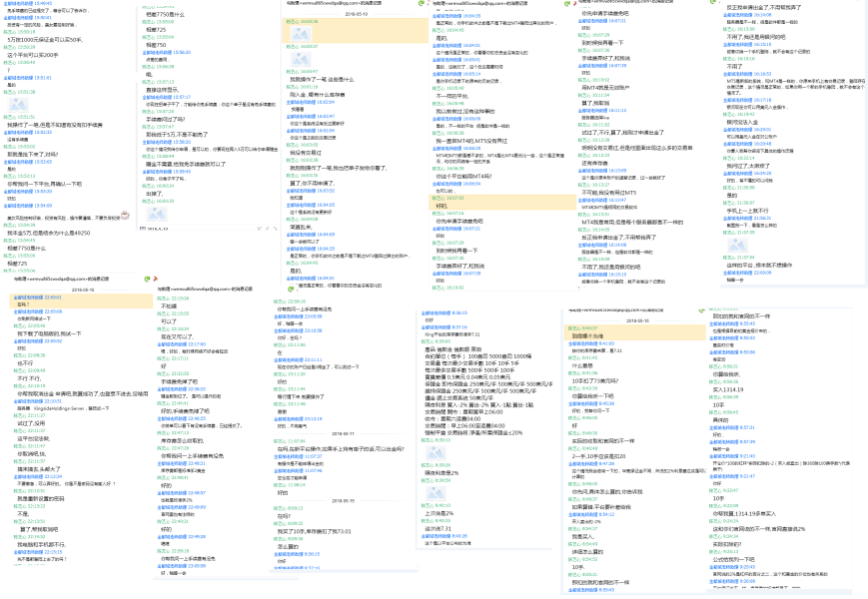Click the 2018-05-11 date separator
This screenshot has height=599, width=868.
tap(345, 432)
